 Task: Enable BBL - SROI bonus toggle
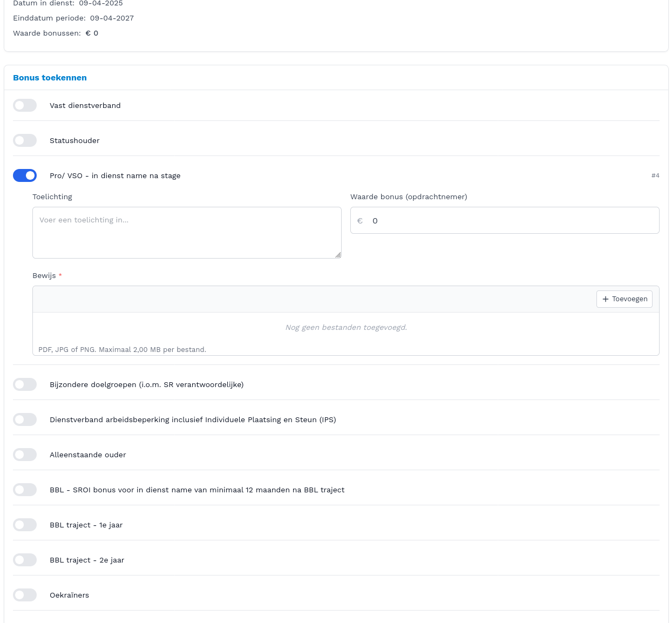tap(25, 490)
